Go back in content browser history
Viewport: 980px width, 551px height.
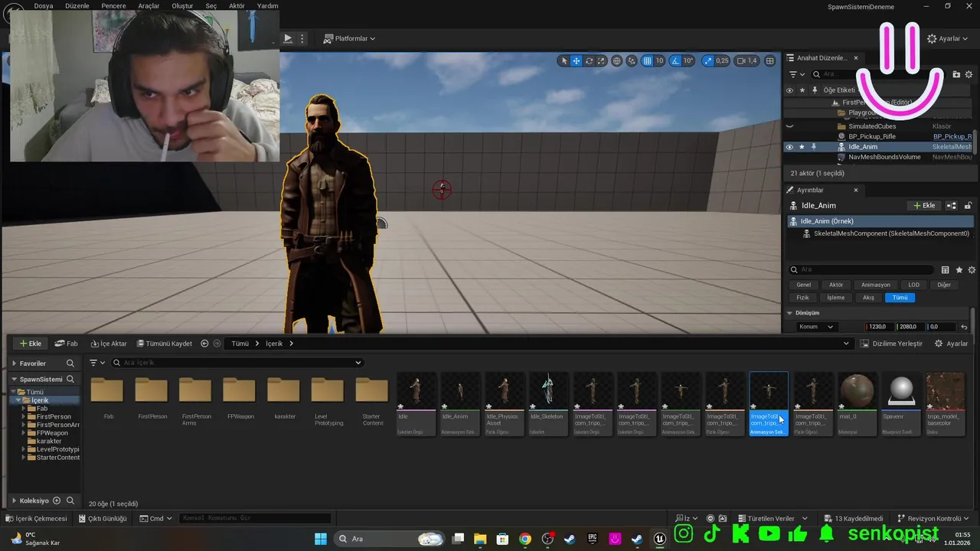204,344
